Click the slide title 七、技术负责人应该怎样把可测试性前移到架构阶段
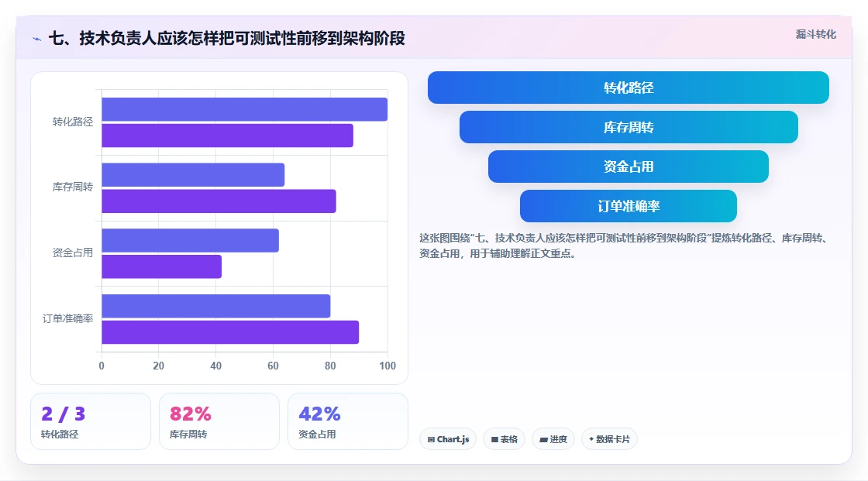868x481 pixels. tap(227, 38)
